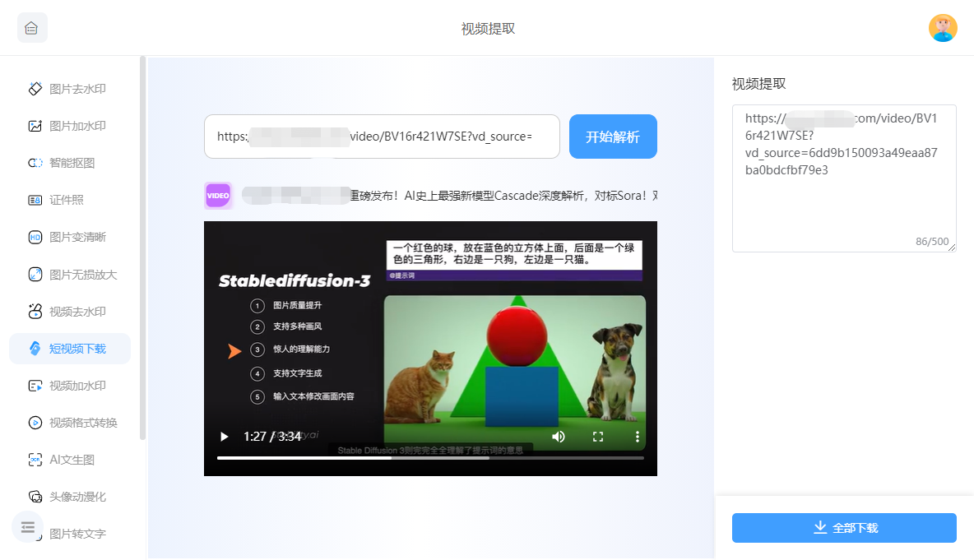
Task: Open 图片无损放大 menu item
Action: 70,275
